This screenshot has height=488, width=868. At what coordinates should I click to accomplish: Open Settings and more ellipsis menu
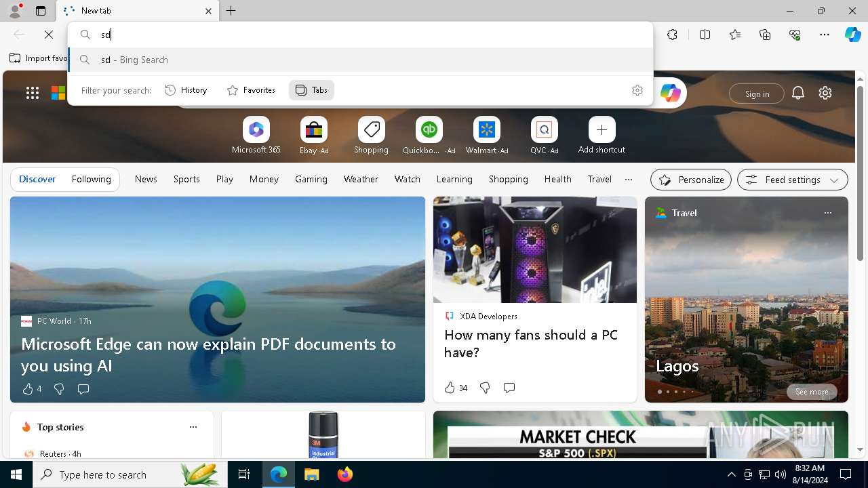(825, 35)
